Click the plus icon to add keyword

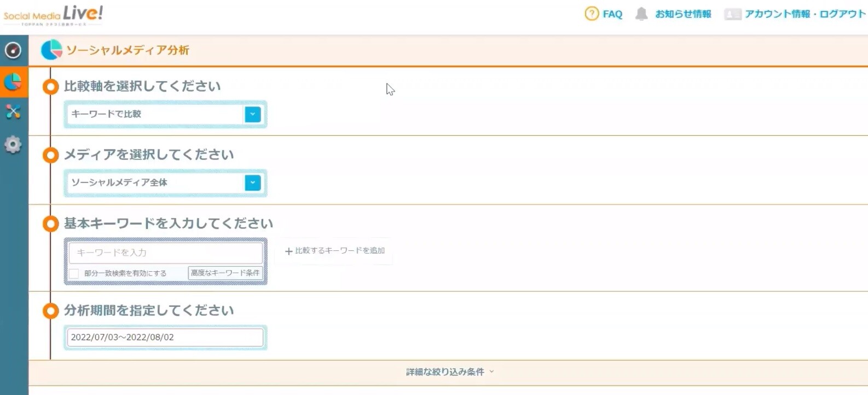(288, 251)
